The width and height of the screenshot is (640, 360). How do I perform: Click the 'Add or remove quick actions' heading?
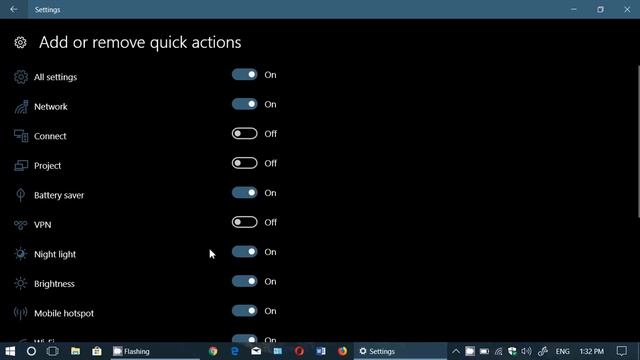coord(140,42)
